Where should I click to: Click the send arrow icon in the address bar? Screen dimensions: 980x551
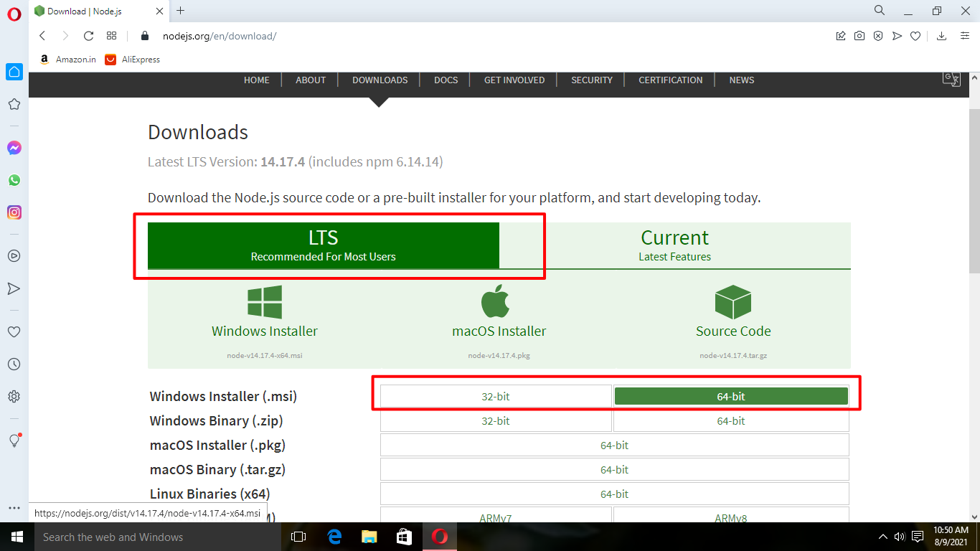click(x=897, y=36)
